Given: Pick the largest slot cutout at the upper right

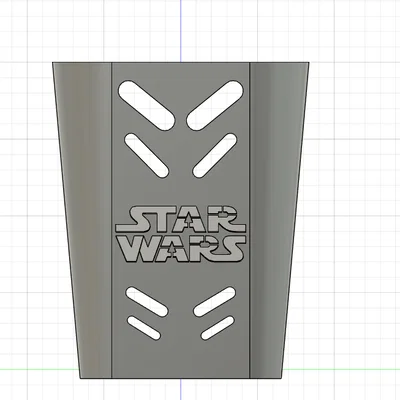Looking at the screenshot, I should tap(215, 105).
